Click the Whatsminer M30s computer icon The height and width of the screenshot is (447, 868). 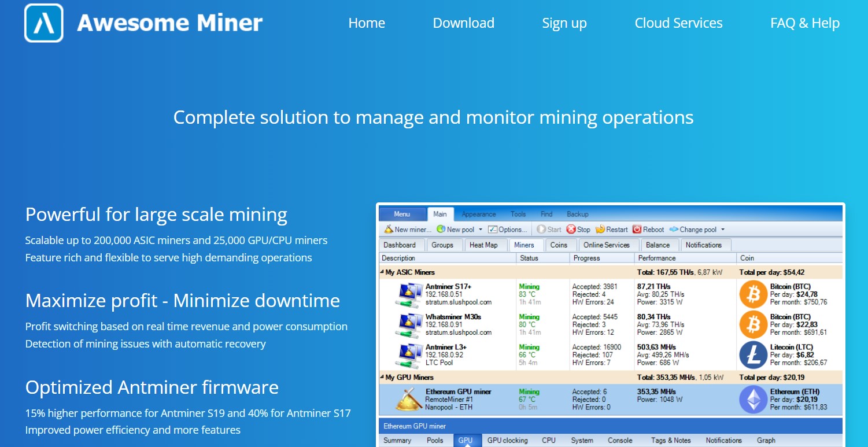tap(409, 324)
